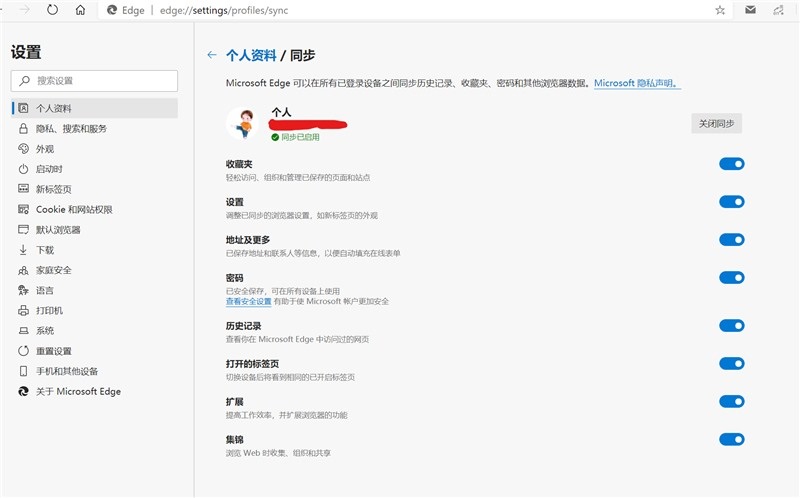Open 下载 settings section
800x498 pixels.
(x=94, y=250)
